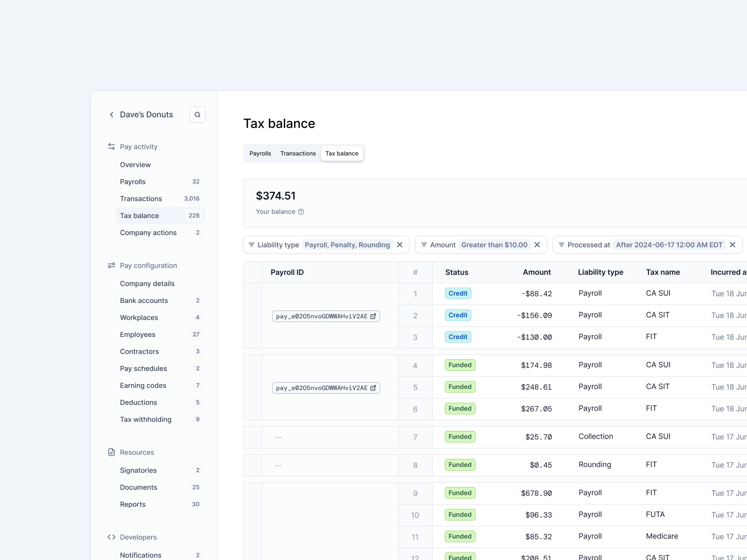
Task: Open the Processed at filter dropdown
Action: coord(669,245)
